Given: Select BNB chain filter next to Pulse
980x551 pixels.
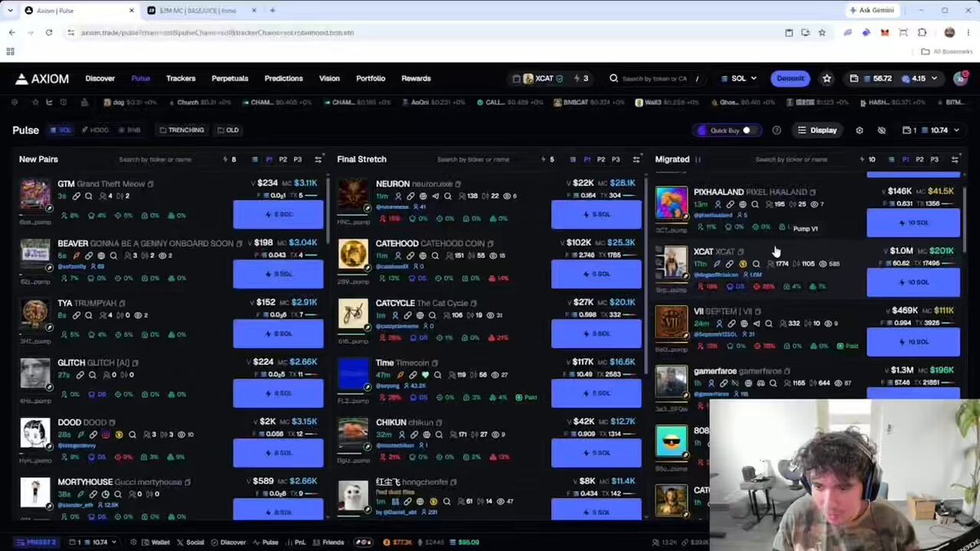Looking at the screenshot, I should pyautogui.click(x=129, y=131).
